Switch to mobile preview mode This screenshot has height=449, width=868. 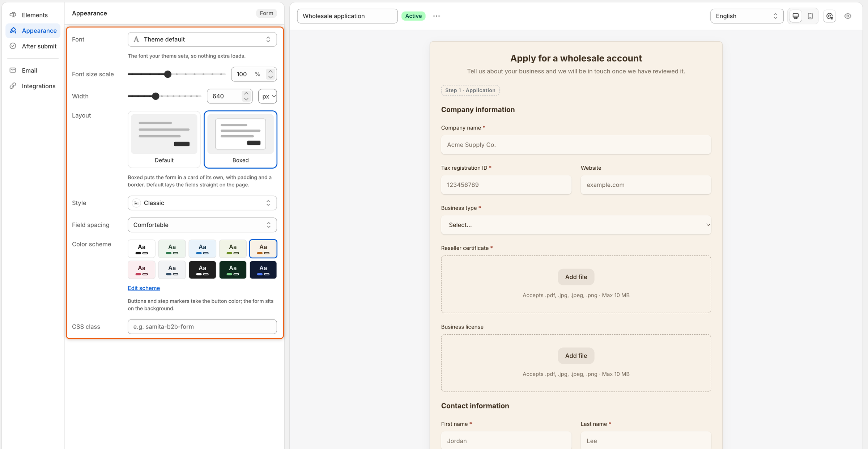coord(810,16)
